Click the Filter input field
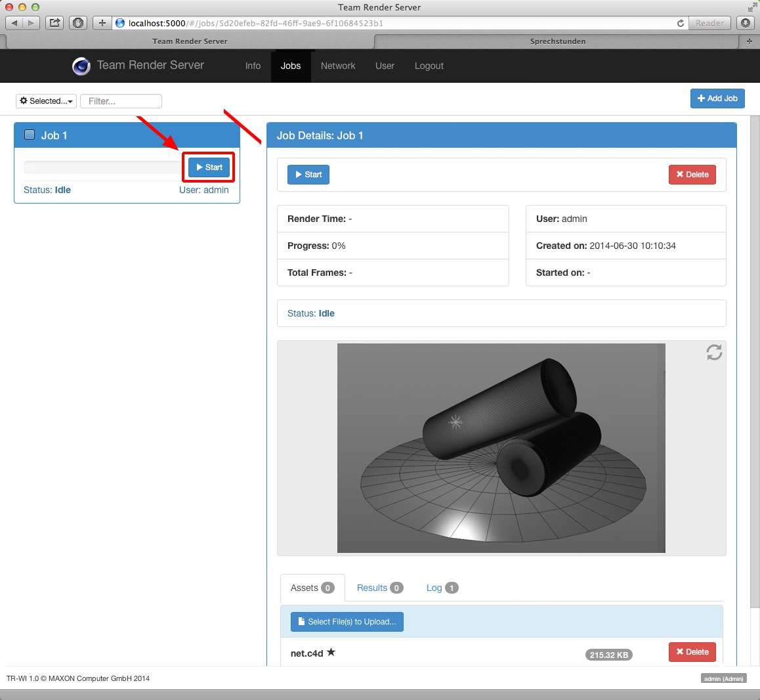760x700 pixels. click(x=121, y=101)
